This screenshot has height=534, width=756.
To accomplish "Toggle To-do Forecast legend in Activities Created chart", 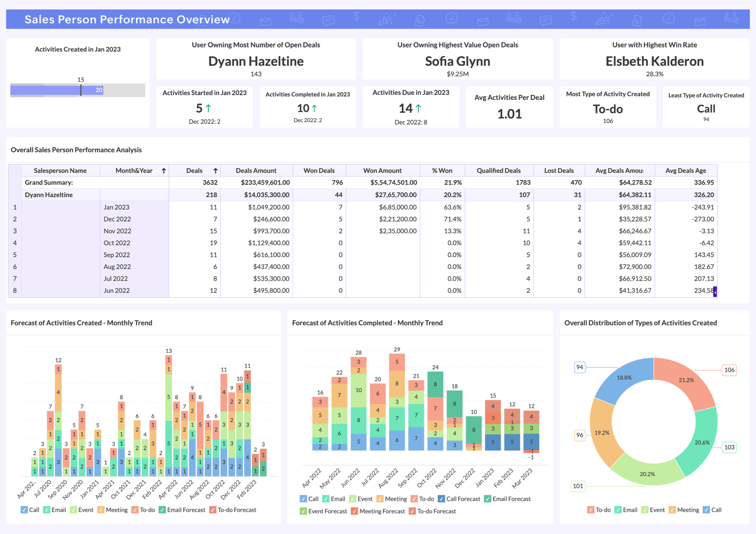I will [x=232, y=510].
